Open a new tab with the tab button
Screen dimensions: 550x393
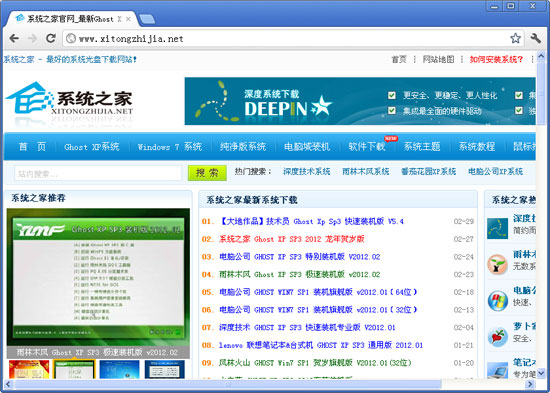(x=147, y=19)
